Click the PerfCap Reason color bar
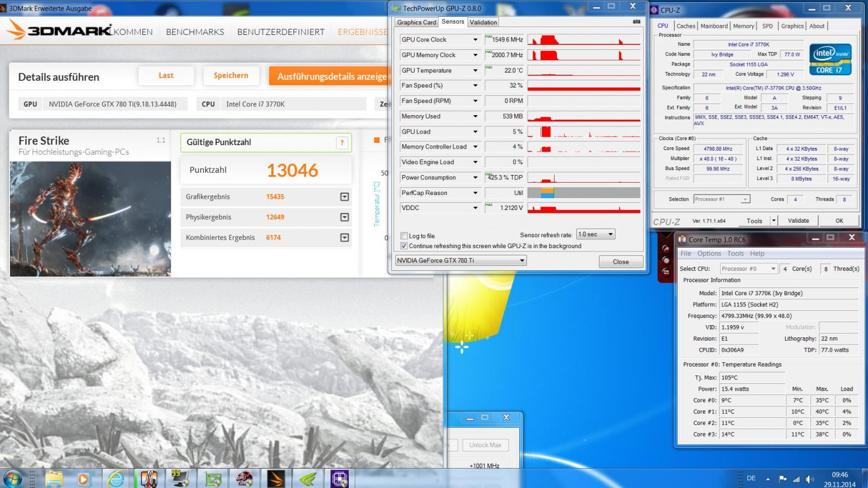This screenshot has width=868, height=488. click(583, 193)
